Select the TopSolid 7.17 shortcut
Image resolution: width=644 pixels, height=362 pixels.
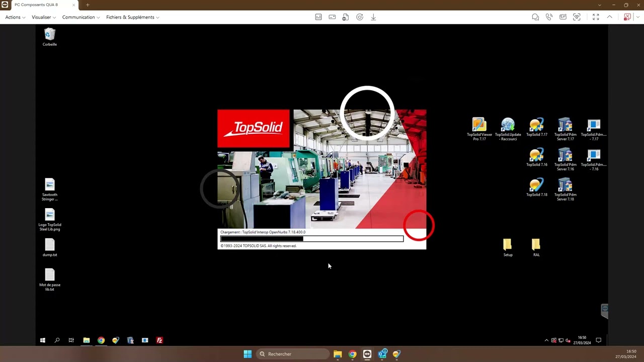tap(537, 127)
